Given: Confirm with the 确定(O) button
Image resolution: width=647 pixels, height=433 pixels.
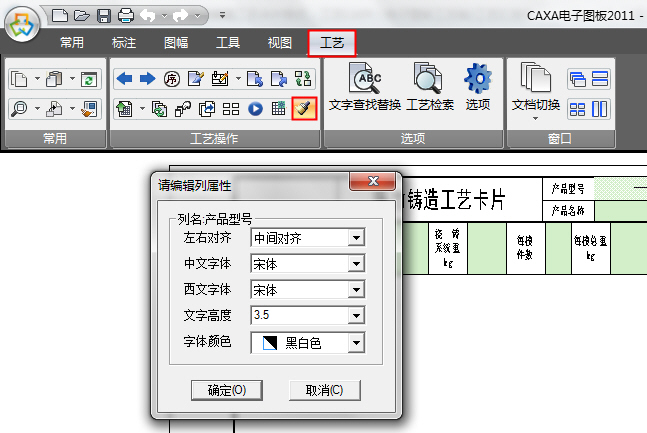Looking at the screenshot, I should tap(227, 390).
